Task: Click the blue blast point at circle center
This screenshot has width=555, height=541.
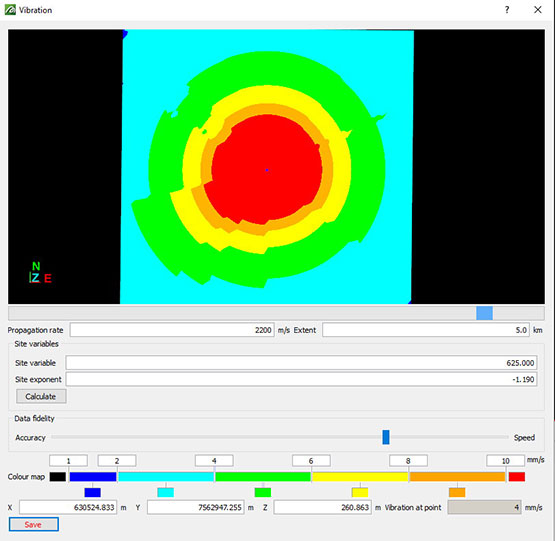Action: tap(267, 170)
